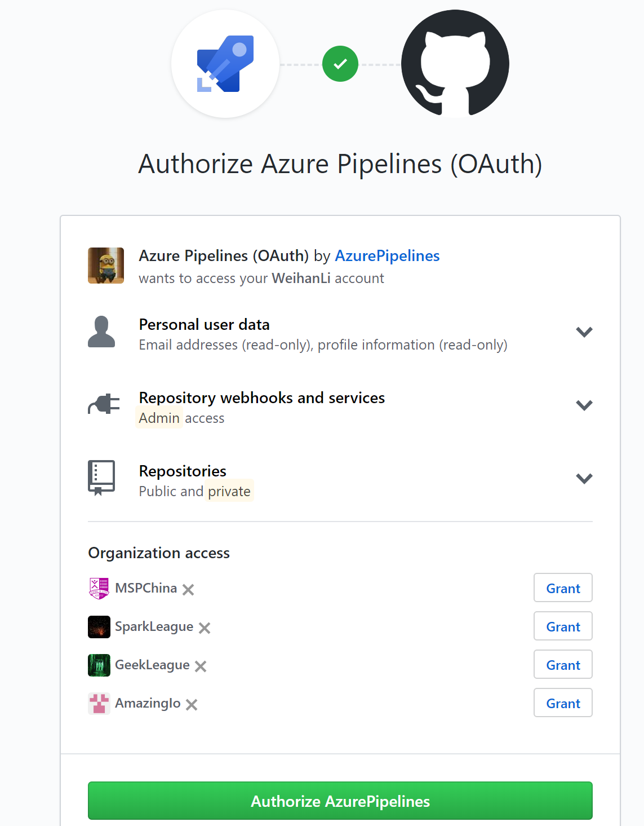Expand the Personal user data section
This screenshot has width=644, height=826.
584,332
